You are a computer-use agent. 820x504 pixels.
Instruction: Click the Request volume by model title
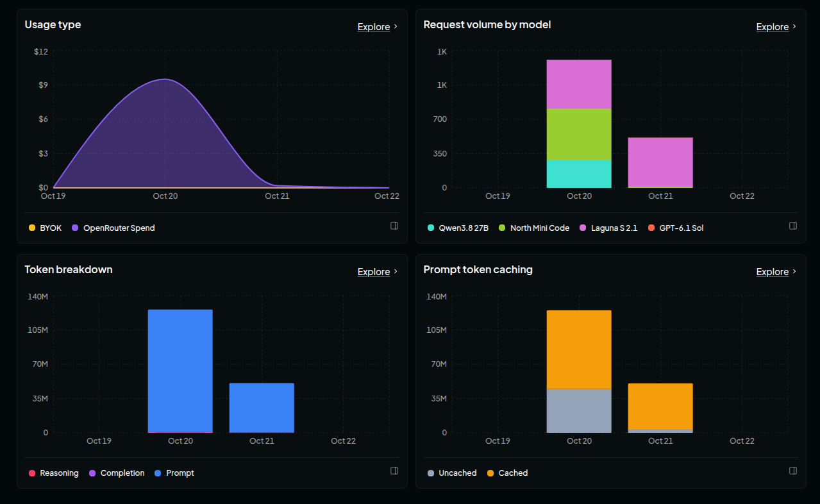tap(487, 24)
